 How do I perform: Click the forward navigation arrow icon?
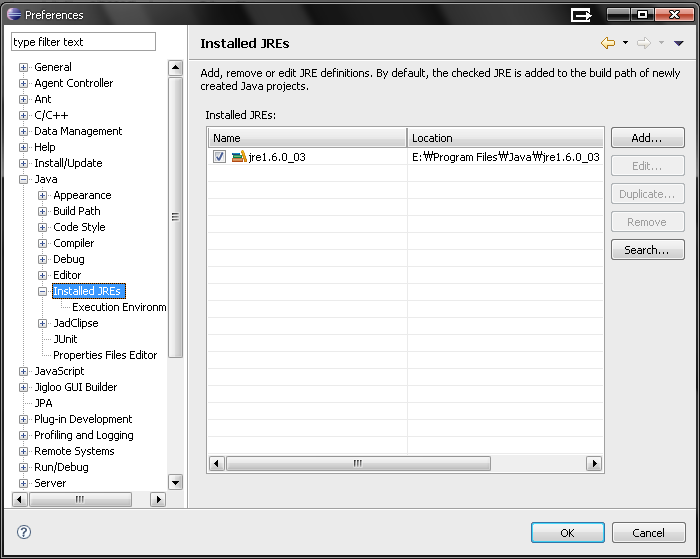tap(644, 43)
